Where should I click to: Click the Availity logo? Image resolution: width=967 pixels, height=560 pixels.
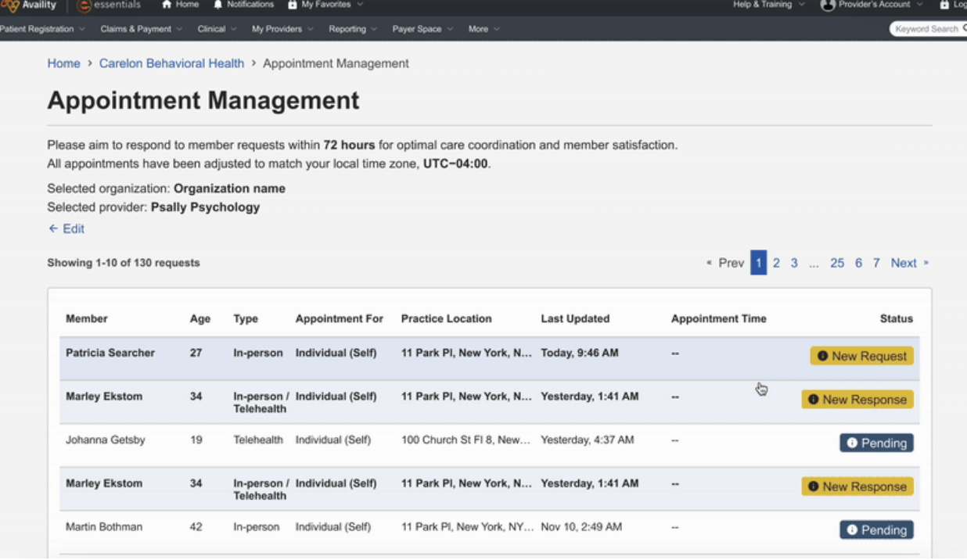click(28, 5)
